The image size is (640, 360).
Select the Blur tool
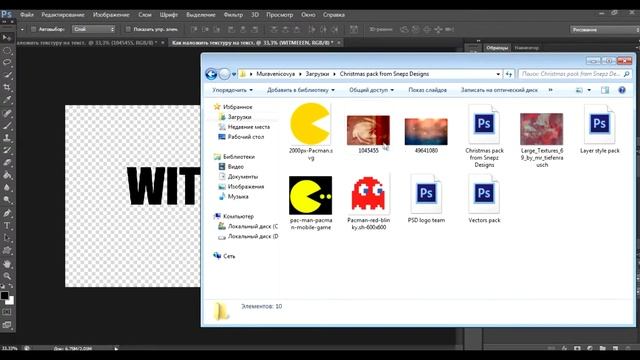pyautogui.click(x=7, y=188)
